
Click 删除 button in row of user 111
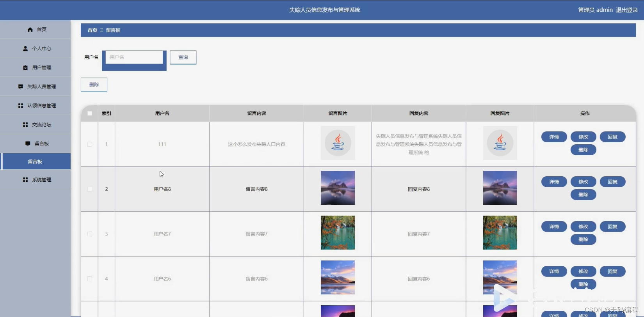coord(584,150)
